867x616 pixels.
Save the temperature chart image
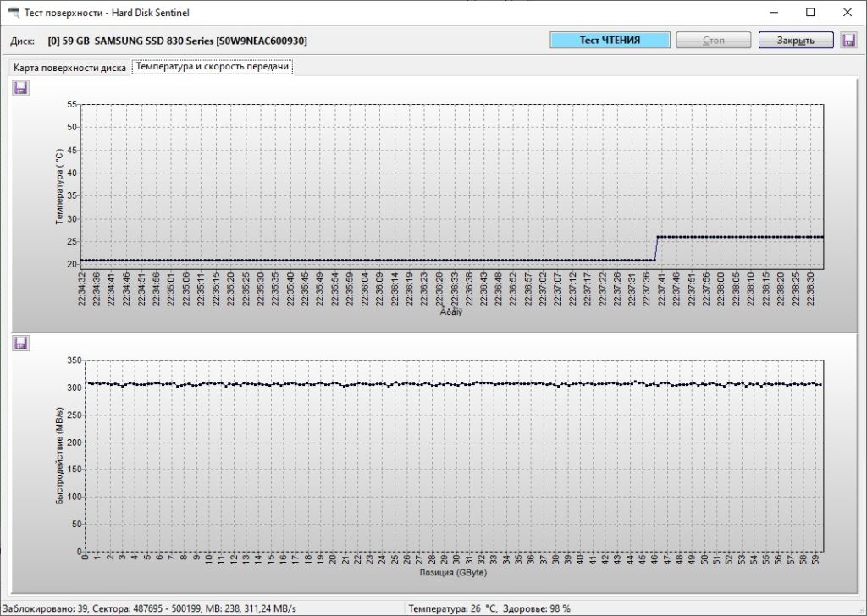pos(21,88)
